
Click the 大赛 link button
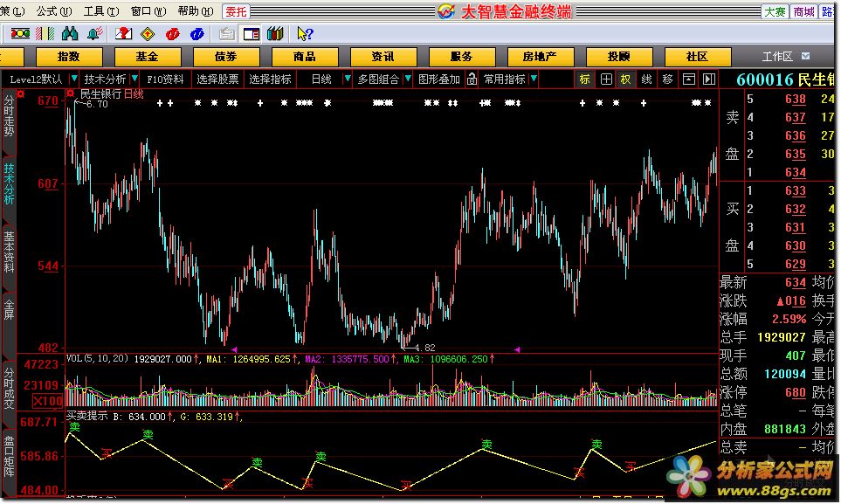pos(775,11)
